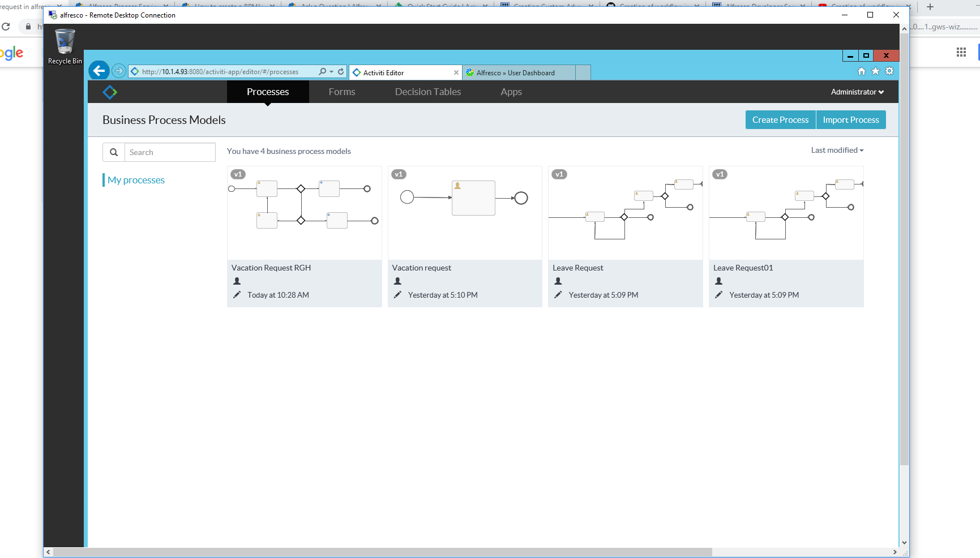Close the Activiti Editor tab
The height and width of the screenshot is (558, 980).
456,72
